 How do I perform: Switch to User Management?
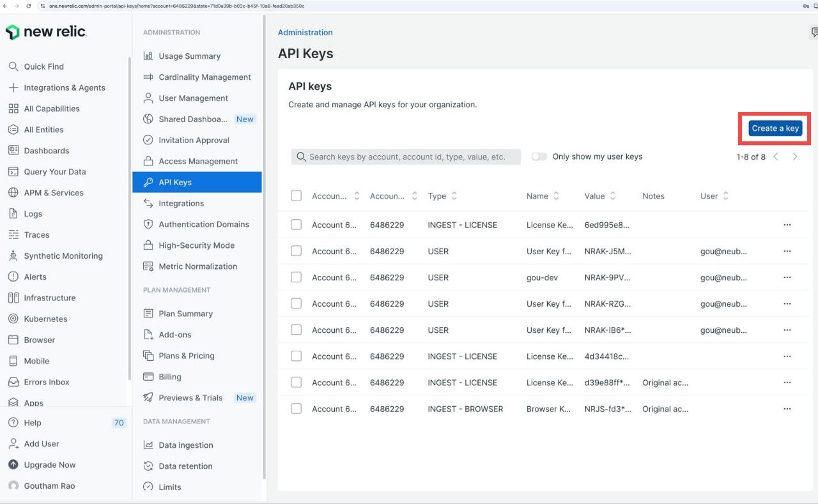coord(193,98)
